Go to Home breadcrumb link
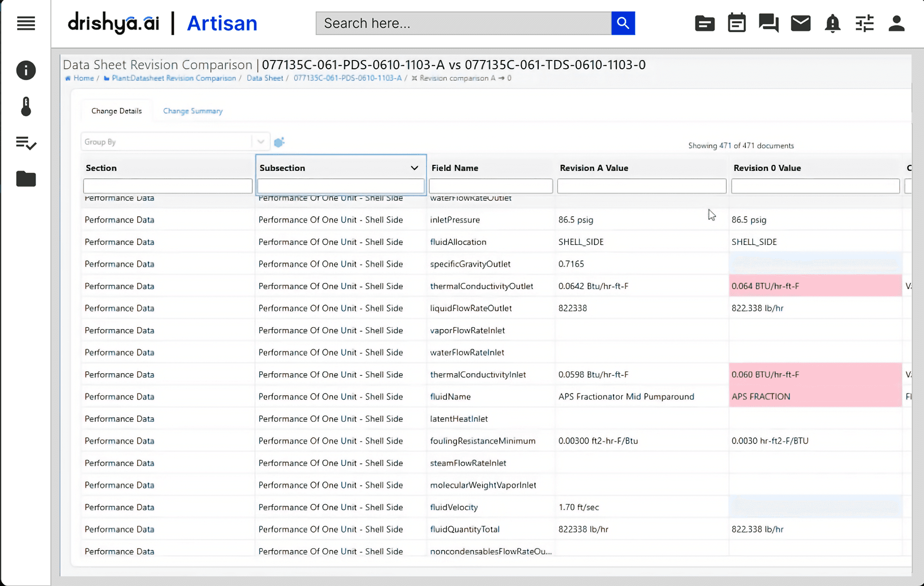Screen dimensions: 924x586 click(84, 78)
